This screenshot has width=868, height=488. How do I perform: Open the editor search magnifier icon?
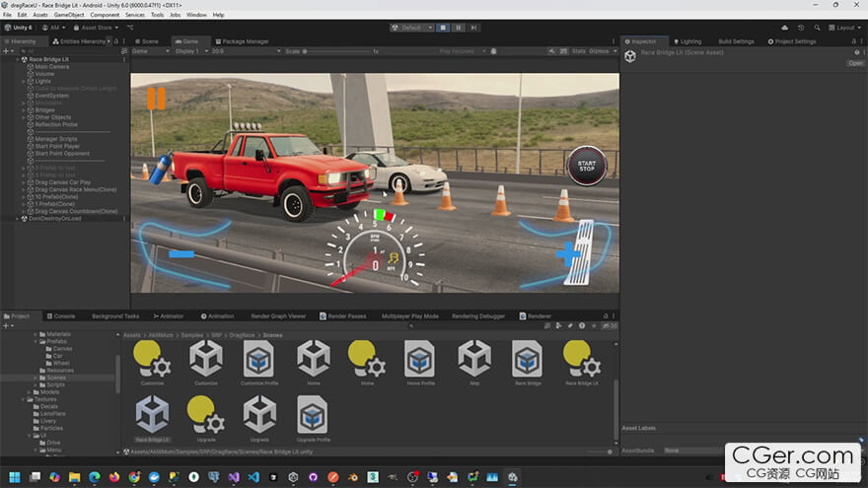tap(817, 28)
